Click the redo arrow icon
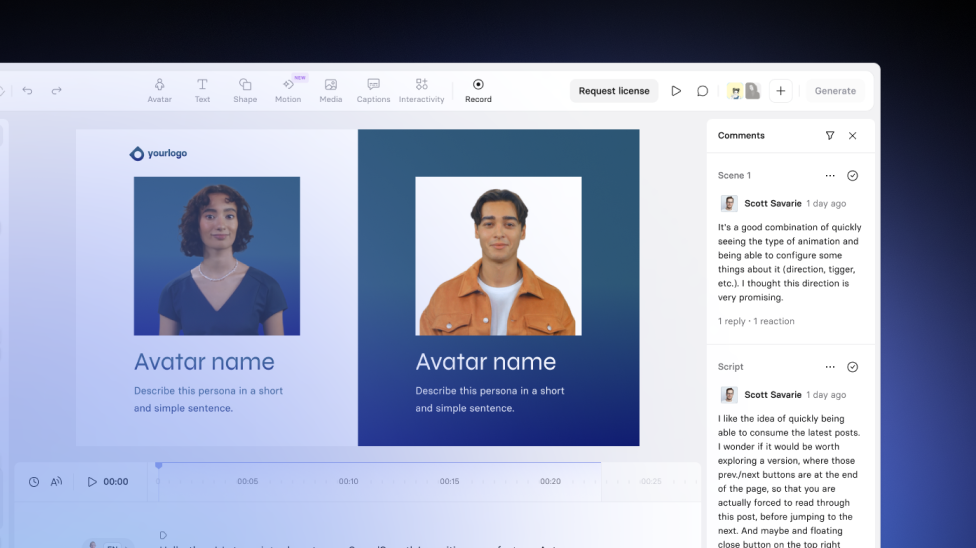Viewport: 976px width, 548px height. pyautogui.click(x=57, y=91)
